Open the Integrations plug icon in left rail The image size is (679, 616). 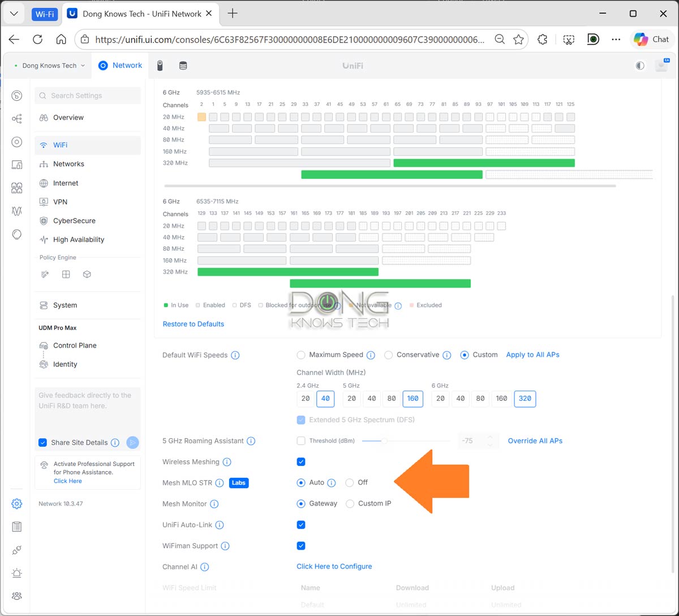(17, 550)
